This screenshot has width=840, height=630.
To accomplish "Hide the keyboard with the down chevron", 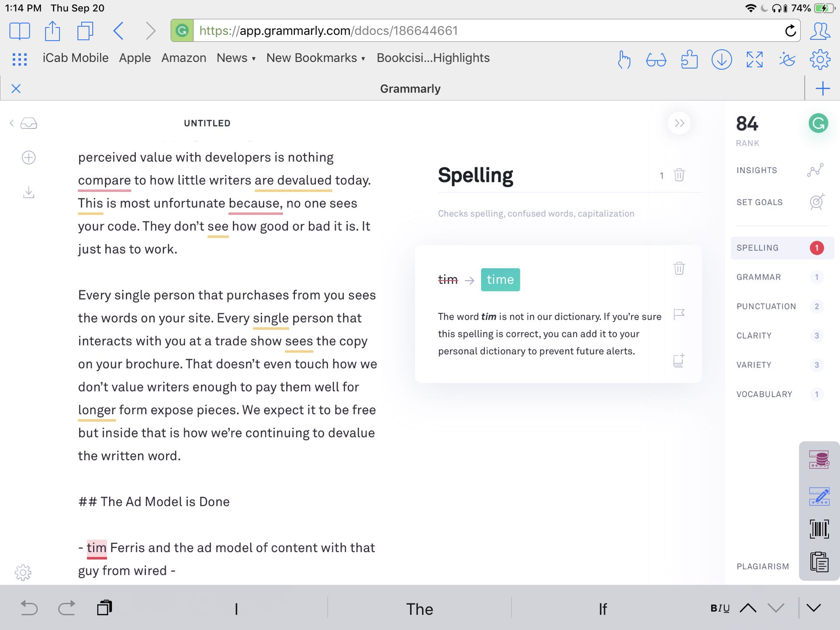I will [x=813, y=608].
